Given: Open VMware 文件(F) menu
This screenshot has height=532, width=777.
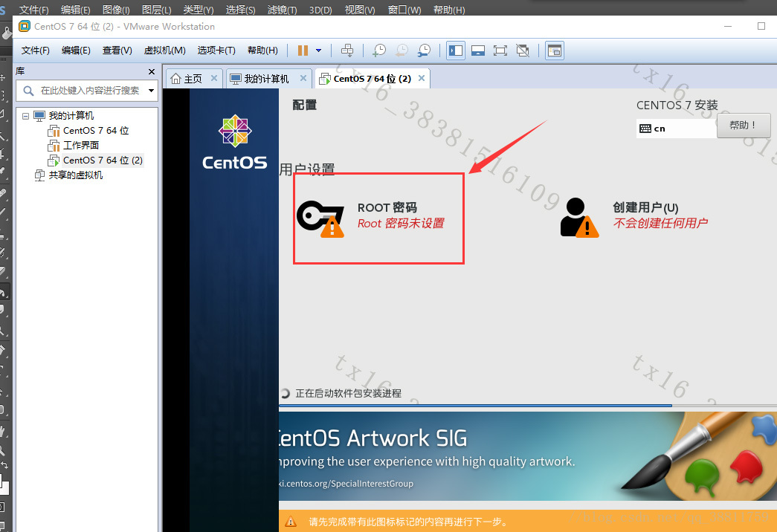Looking at the screenshot, I should pyautogui.click(x=35, y=51).
